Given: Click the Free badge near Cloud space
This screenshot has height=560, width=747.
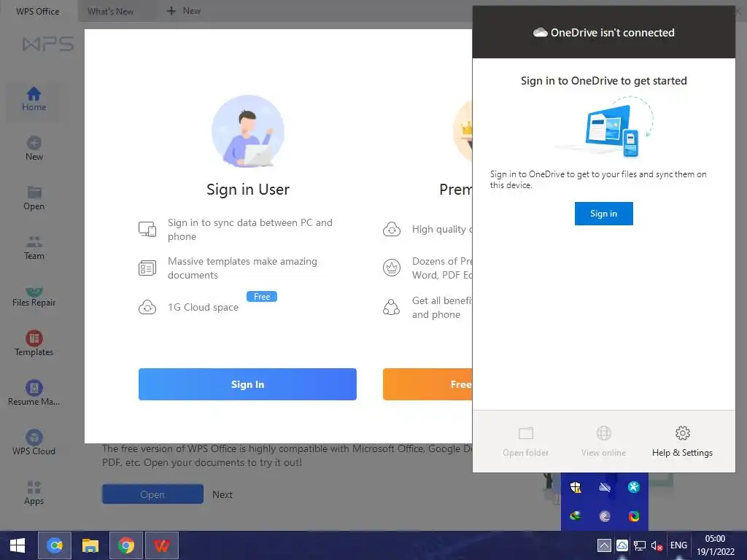Looking at the screenshot, I should click(x=262, y=296).
